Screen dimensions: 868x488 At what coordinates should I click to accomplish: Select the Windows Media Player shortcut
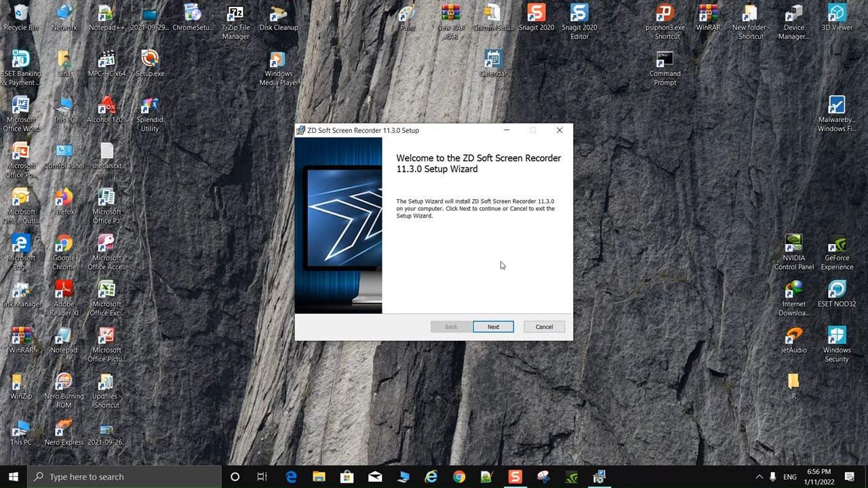click(x=278, y=68)
